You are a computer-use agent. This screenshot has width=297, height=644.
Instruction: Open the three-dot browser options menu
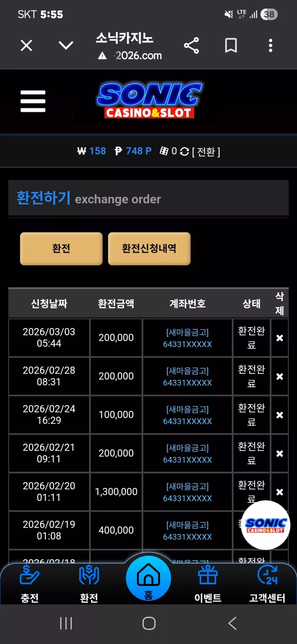270,45
